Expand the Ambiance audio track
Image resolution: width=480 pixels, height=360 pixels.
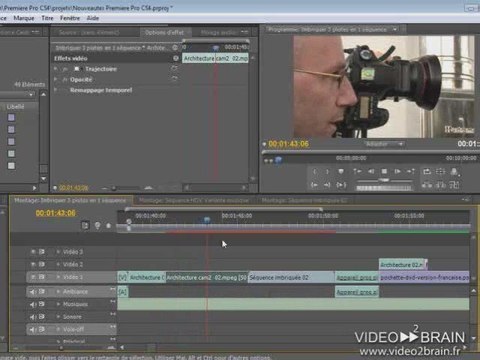(x=58, y=292)
